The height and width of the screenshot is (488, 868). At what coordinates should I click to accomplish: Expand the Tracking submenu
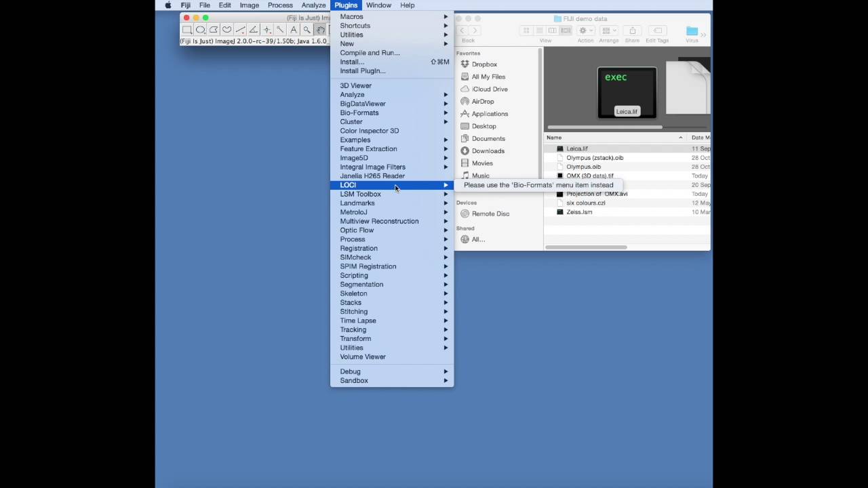pyautogui.click(x=392, y=329)
